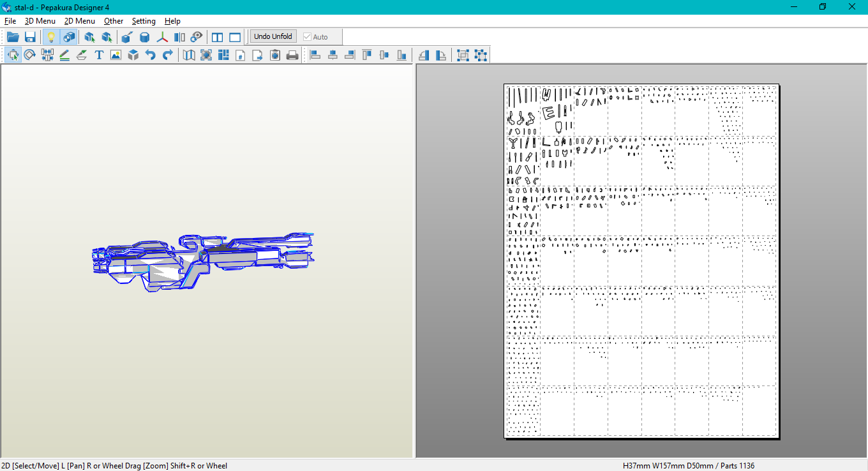
Task: Open the Help menu
Action: [172, 21]
